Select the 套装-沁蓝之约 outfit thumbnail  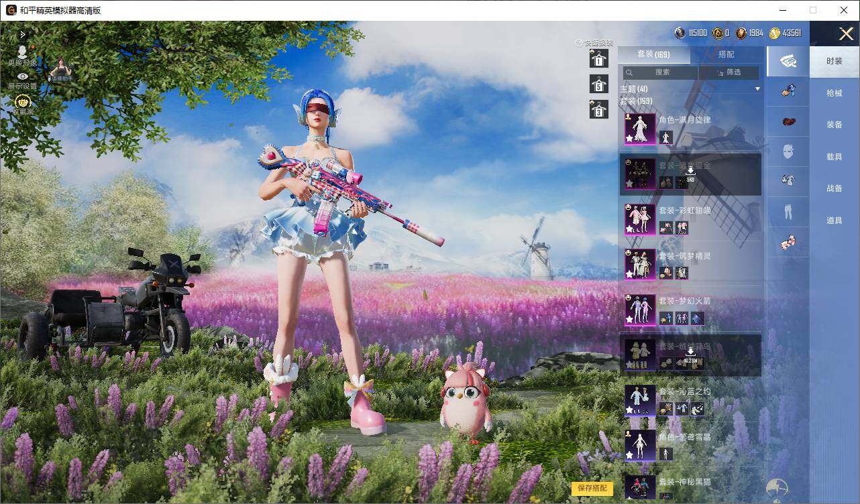coord(640,400)
